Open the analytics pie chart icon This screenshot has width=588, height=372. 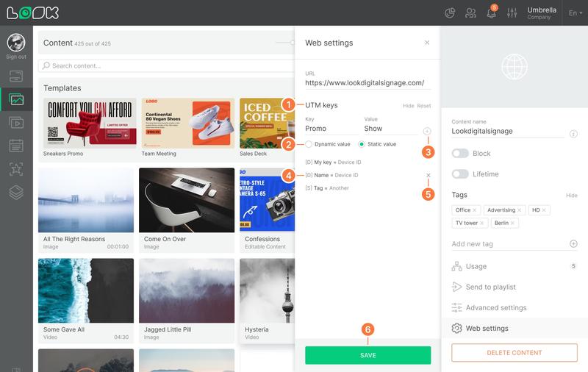450,13
